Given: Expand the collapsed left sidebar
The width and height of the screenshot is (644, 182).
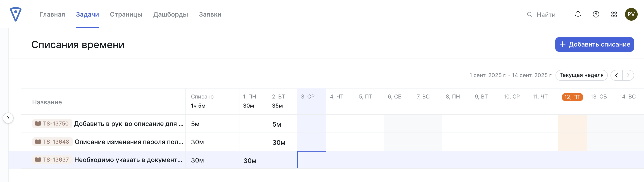Looking at the screenshot, I should coord(8,118).
